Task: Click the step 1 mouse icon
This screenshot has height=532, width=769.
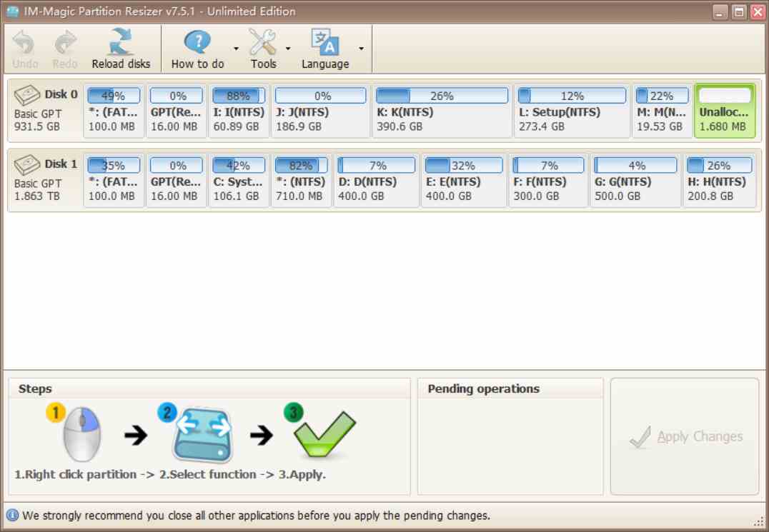Action: (82, 434)
